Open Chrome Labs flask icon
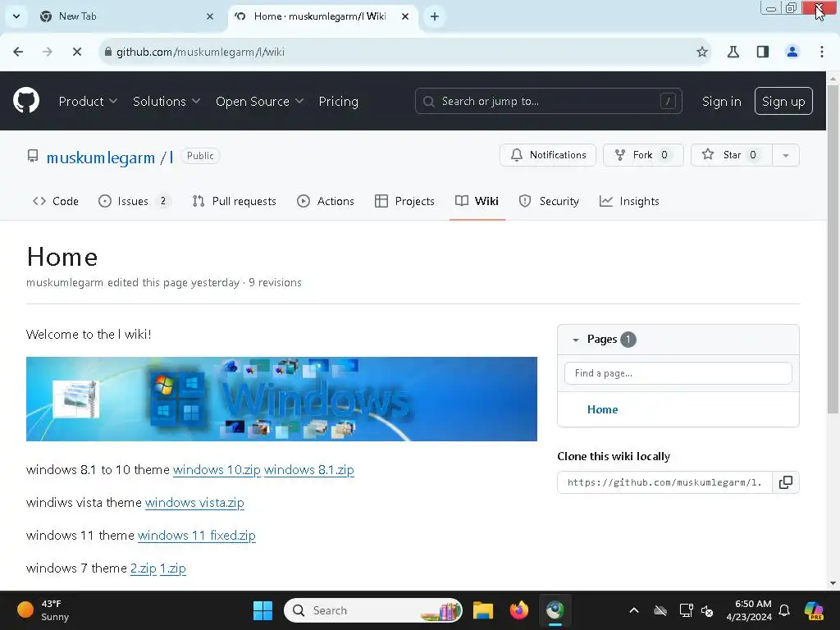This screenshot has height=630, width=840. pyautogui.click(x=733, y=52)
